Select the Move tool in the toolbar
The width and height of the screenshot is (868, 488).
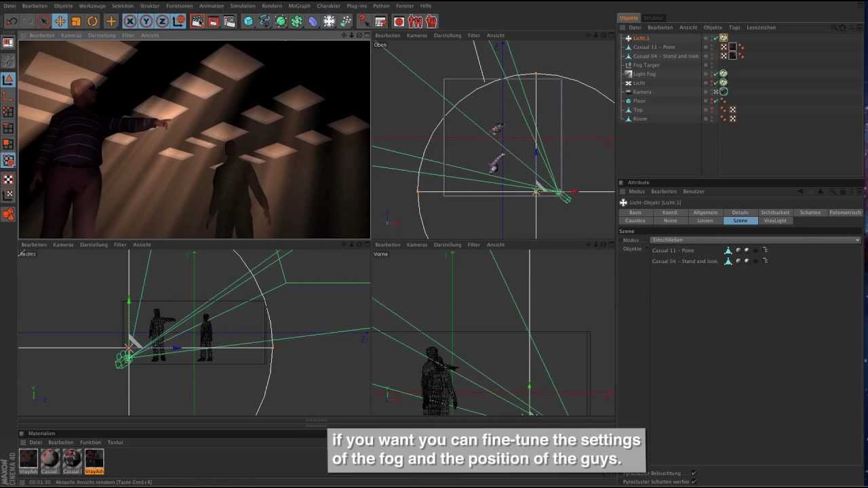(60, 22)
